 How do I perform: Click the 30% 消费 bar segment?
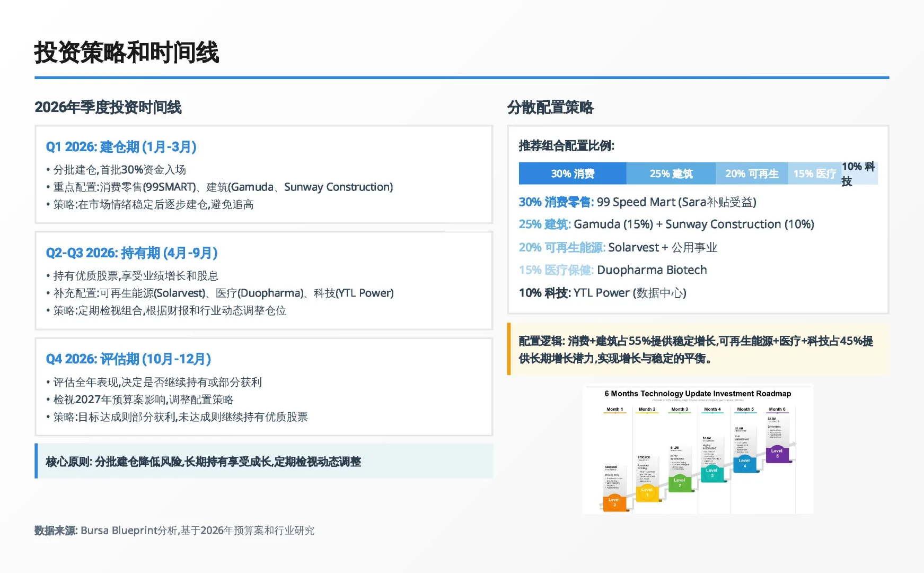(x=573, y=173)
